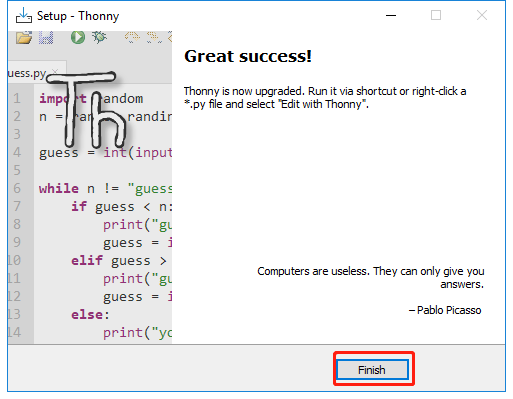This screenshot has width=513, height=399.
Task: Click the Thonny "Th" logo image
Action: click(86, 109)
